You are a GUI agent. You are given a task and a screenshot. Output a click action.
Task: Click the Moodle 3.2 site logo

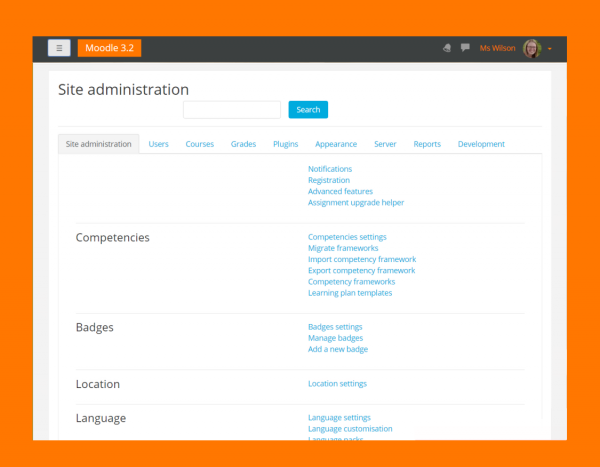(109, 48)
